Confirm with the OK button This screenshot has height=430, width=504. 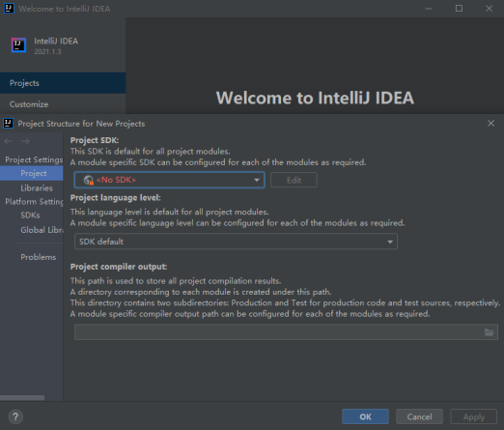[365, 416]
